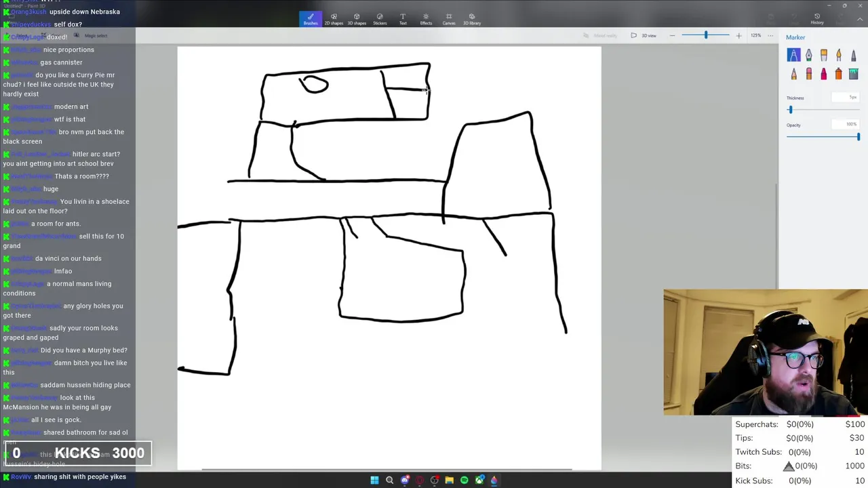Screen dimensions: 868x488
Task: Open the 3D library tab
Action: pos(472,19)
